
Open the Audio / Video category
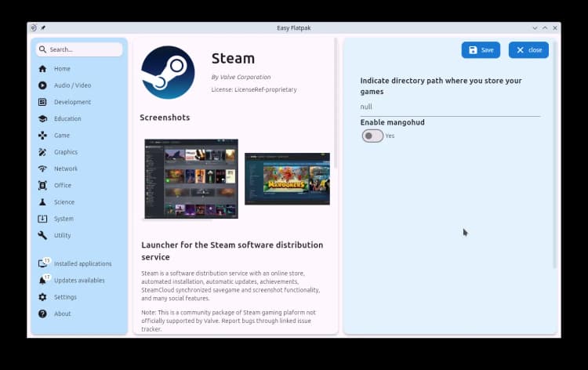[x=72, y=85]
